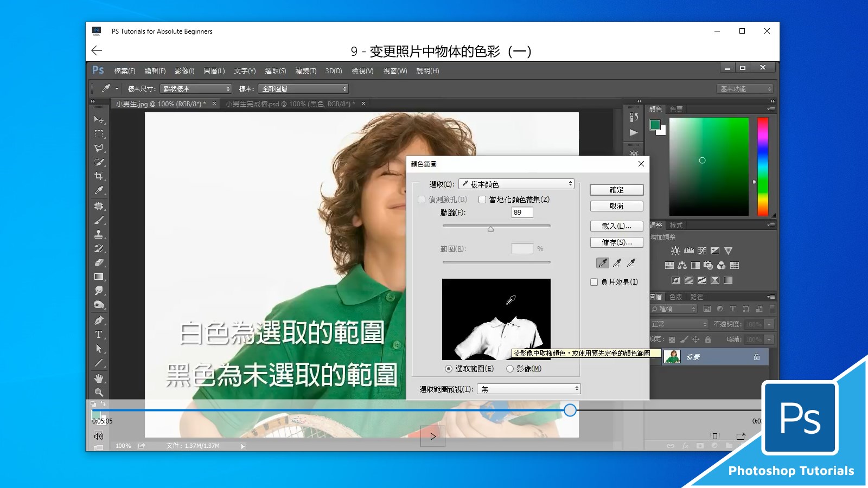The height and width of the screenshot is (488, 868).
Task: Toggle the 負片效果 invert checkbox
Action: 594,282
